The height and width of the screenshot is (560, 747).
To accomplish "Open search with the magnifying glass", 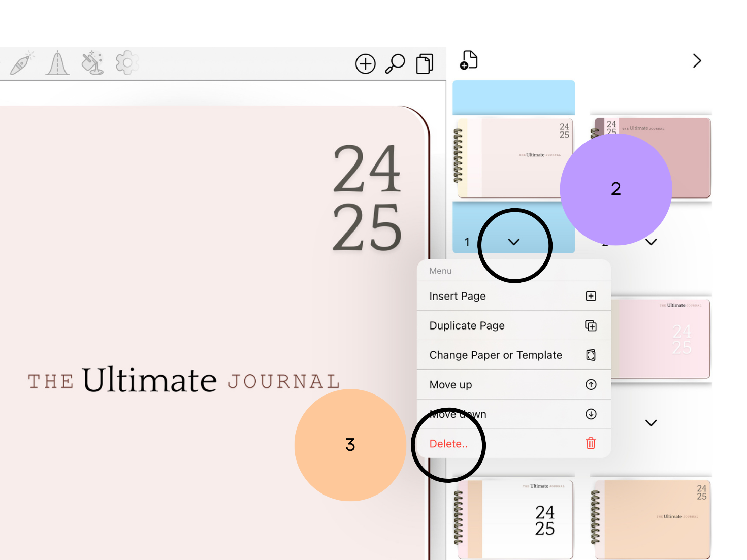I will point(395,64).
